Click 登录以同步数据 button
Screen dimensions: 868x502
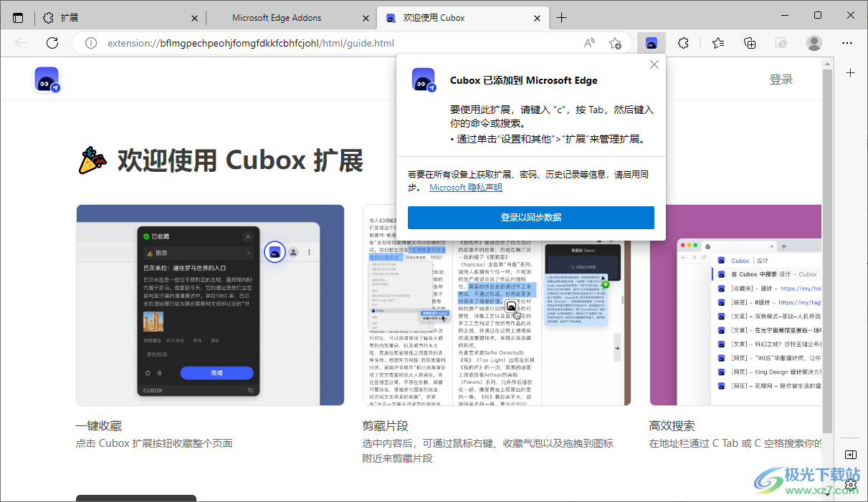pos(531,218)
